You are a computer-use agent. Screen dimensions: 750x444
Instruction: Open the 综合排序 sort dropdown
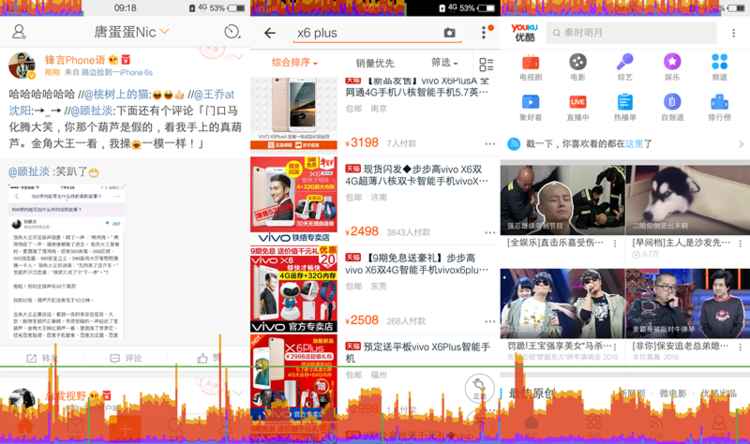[294, 63]
